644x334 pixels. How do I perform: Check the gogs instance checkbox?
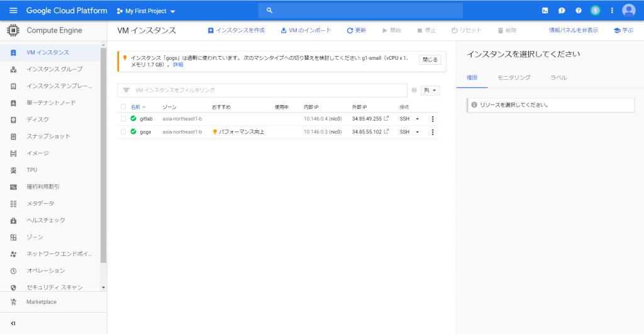point(123,132)
